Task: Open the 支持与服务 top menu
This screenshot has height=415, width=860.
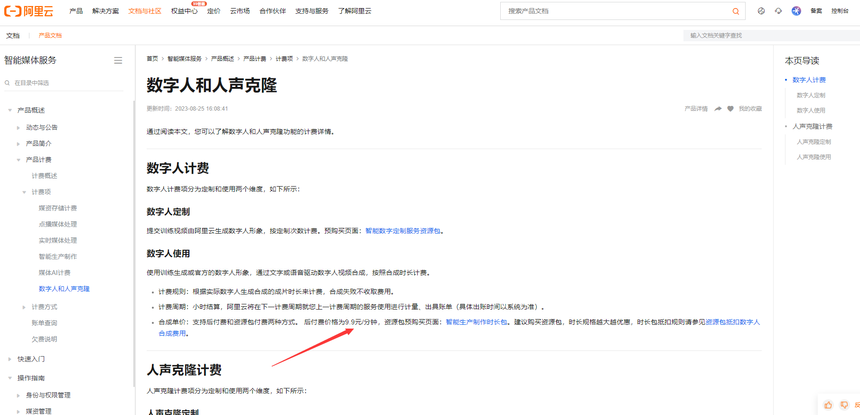Action: 312,11
